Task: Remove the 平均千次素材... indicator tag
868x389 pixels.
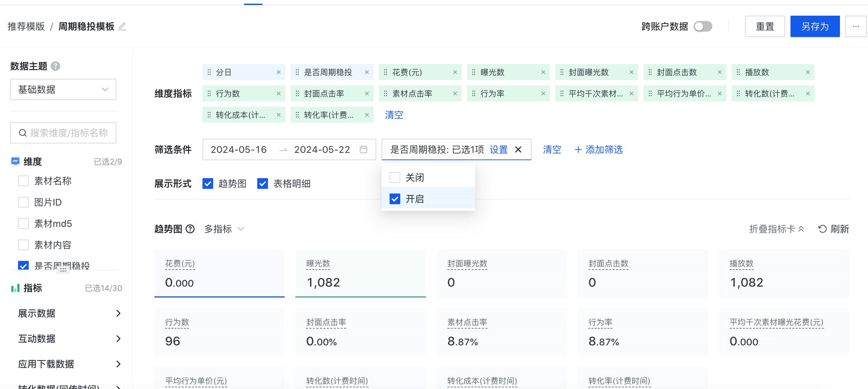Action: (631, 94)
